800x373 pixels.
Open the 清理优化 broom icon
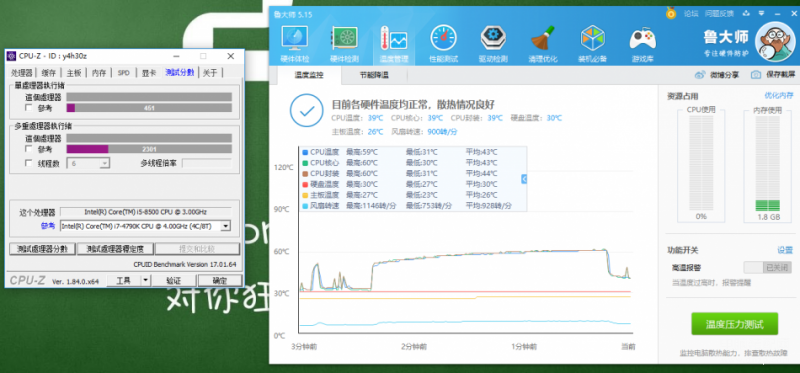pyautogui.click(x=543, y=38)
